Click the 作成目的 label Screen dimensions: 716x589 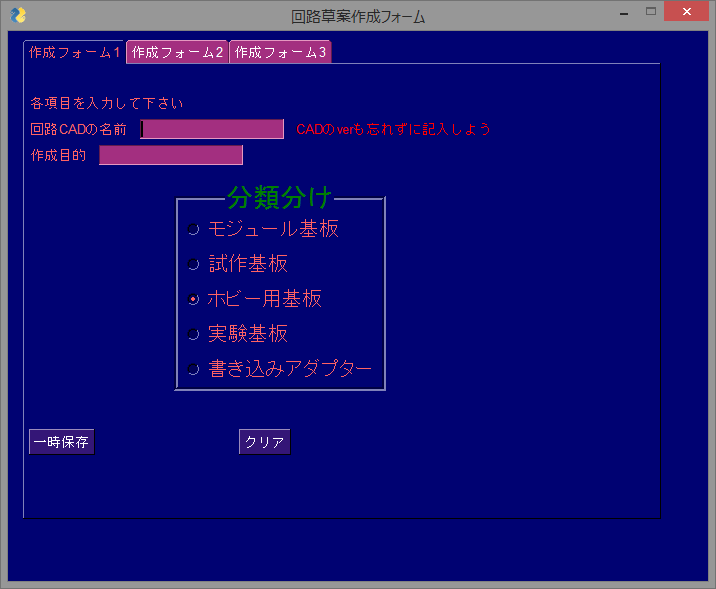[x=58, y=156]
